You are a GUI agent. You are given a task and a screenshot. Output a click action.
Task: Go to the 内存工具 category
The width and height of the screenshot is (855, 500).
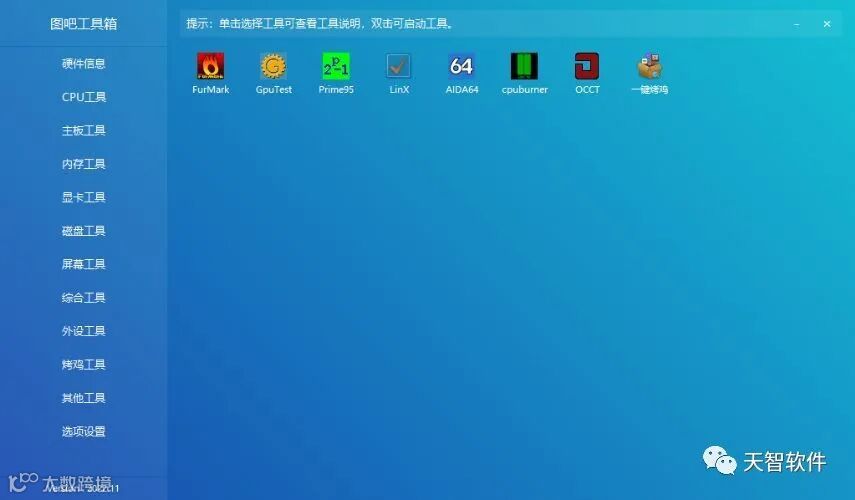[x=83, y=164]
